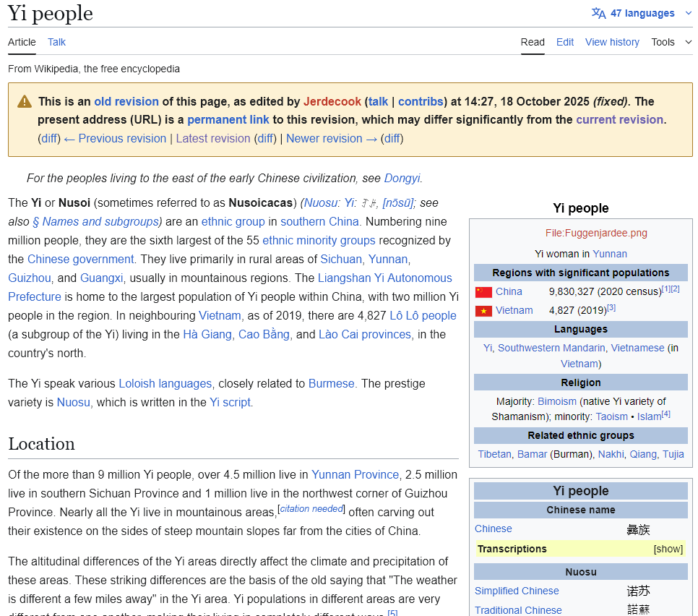Click reference [3] beside Vietnam population
This screenshot has height=616, width=698.
pyautogui.click(x=611, y=307)
